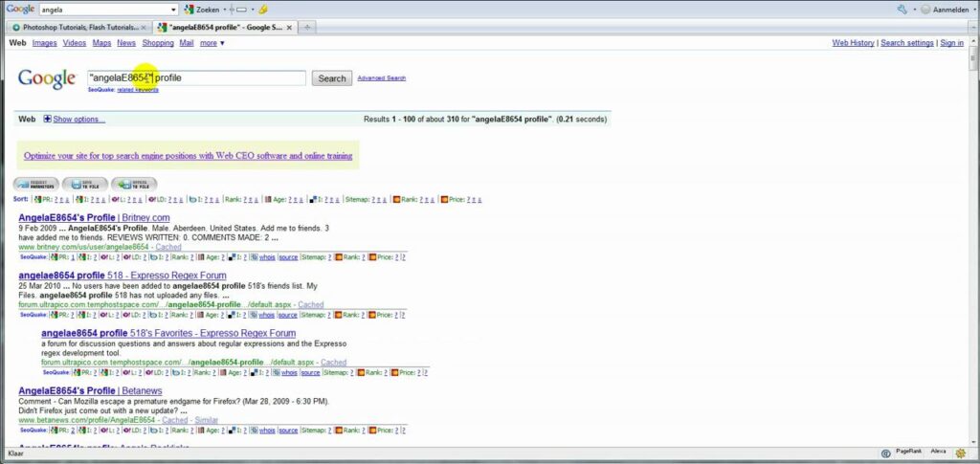Open Web CEO optimize your site ad link
This screenshot has width=980, height=464.
click(x=189, y=156)
